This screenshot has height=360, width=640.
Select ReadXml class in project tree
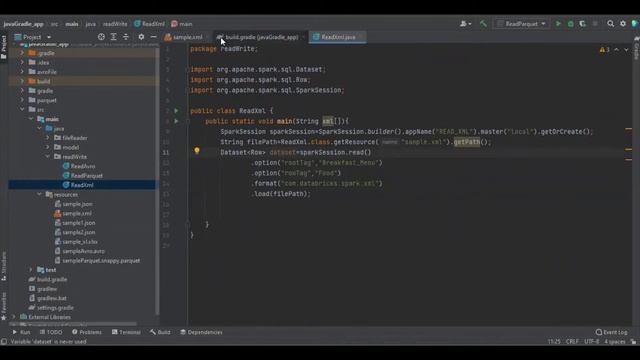pos(82,185)
